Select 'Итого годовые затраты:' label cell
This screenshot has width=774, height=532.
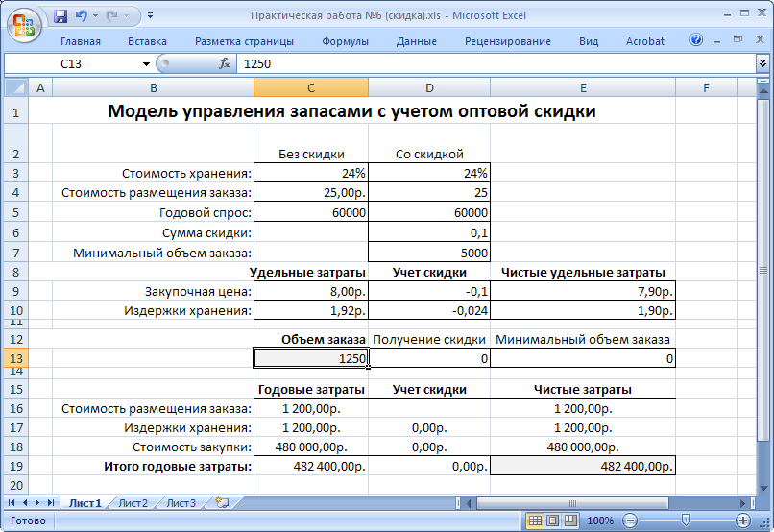tap(153, 466)
